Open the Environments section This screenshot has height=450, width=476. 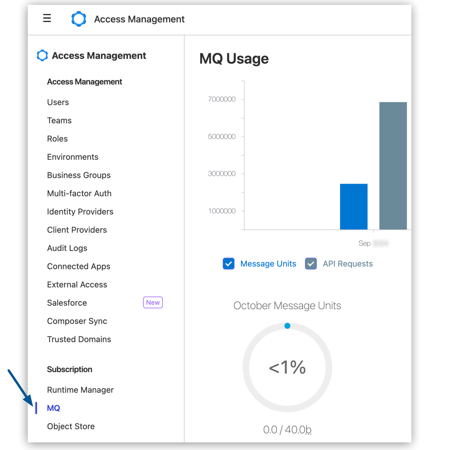(73, 157)
